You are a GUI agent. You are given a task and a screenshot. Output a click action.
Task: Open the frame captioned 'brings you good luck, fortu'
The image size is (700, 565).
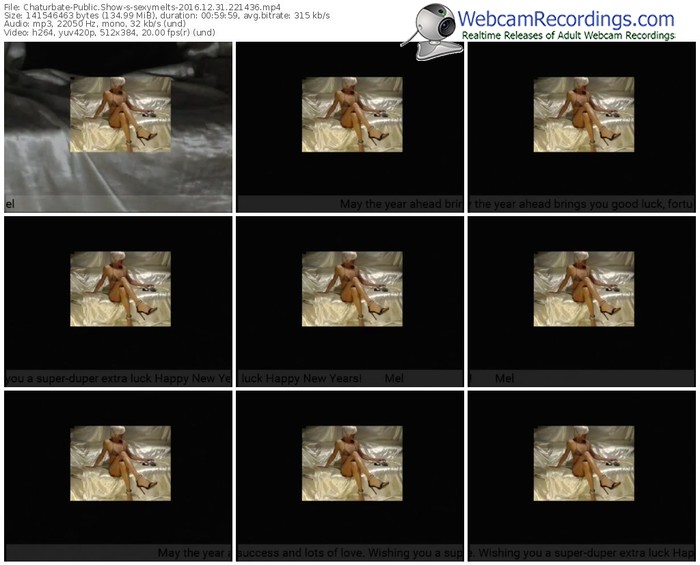582,127
